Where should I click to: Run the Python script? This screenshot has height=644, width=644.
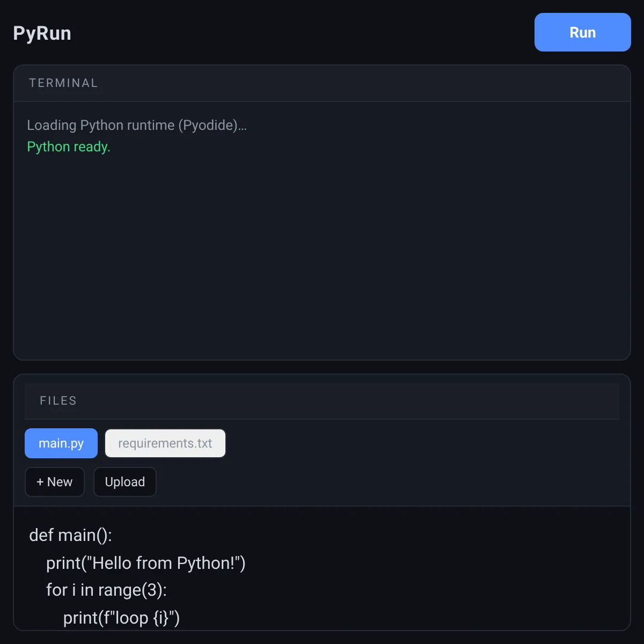pos(582,32)
